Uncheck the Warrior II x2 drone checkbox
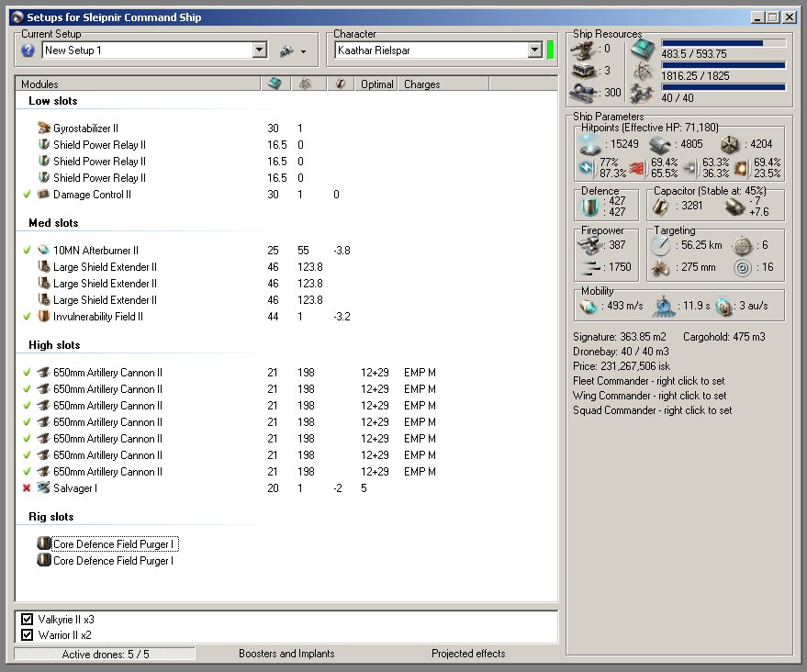Viewport: 807px width, 672px height. point(27,635)
